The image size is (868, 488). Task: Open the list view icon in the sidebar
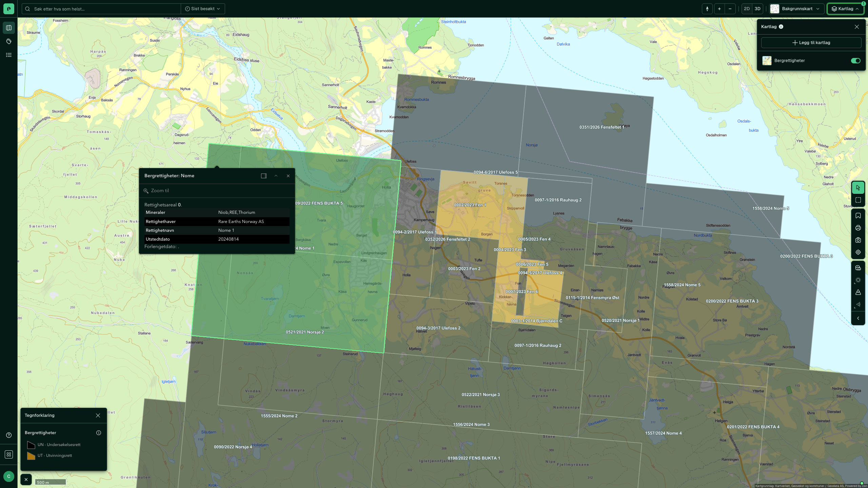[x=9, y=55]
